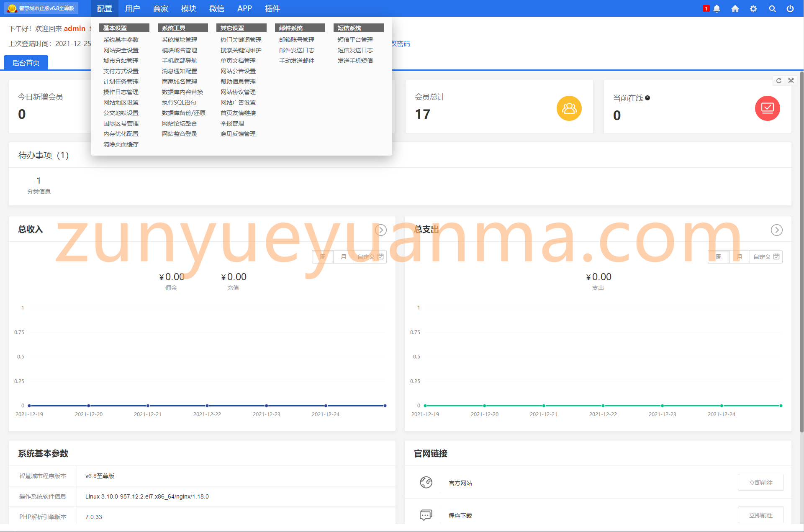
Task: Open the 模块 top menu
Action: click(x=189, y=8)
